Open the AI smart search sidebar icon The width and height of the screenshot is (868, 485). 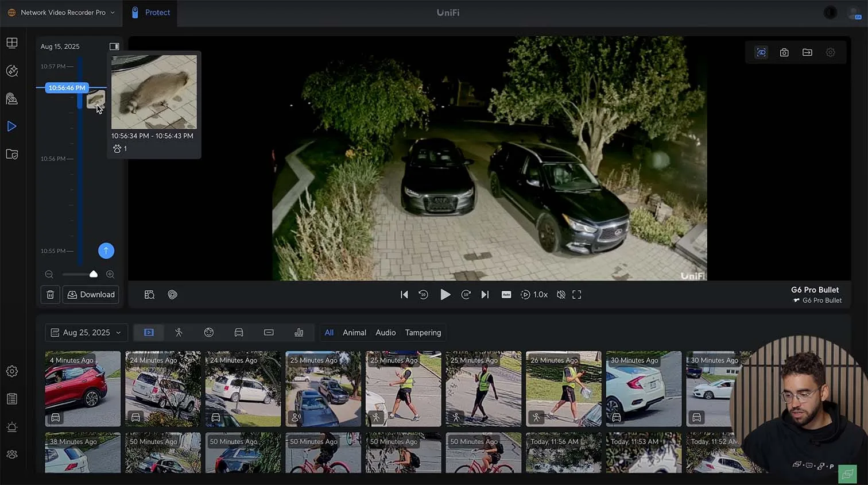(x=12, y=71)
